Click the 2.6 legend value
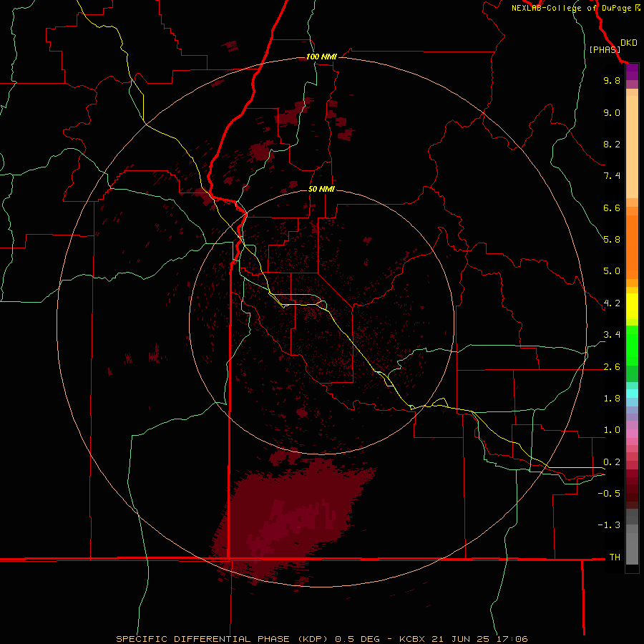 (612, 367)
